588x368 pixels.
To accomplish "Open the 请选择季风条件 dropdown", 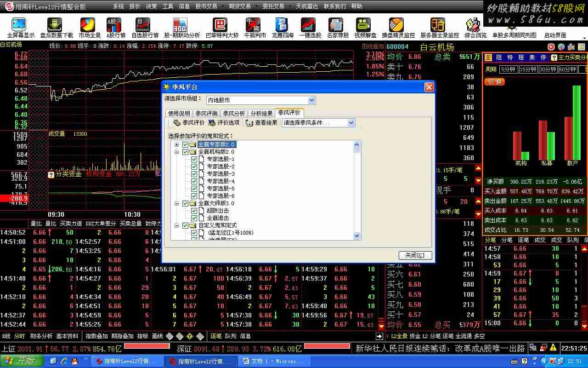I will [351, 123].
